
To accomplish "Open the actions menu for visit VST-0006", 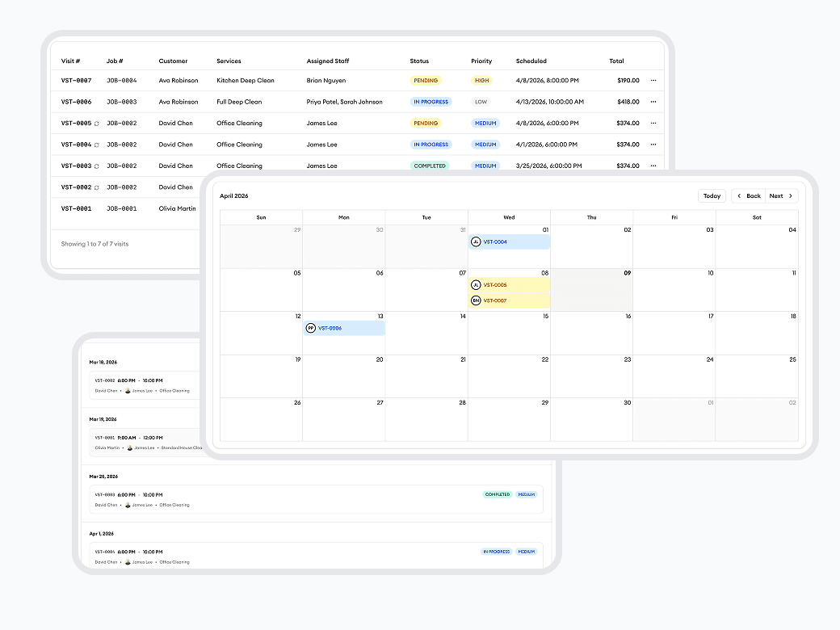I will coord(653,102).
